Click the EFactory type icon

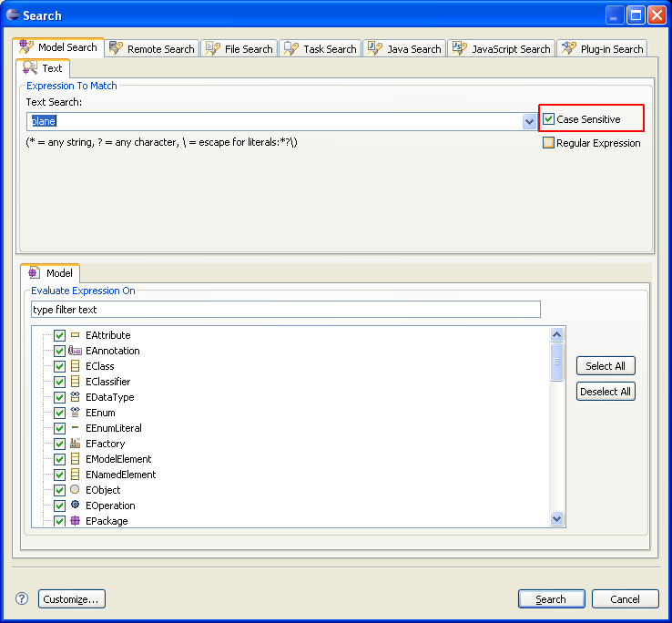75,443
